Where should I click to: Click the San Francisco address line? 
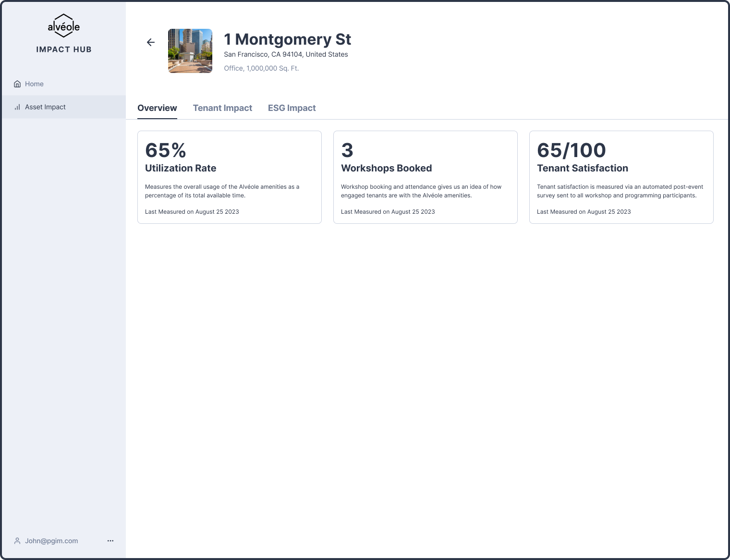286,54
